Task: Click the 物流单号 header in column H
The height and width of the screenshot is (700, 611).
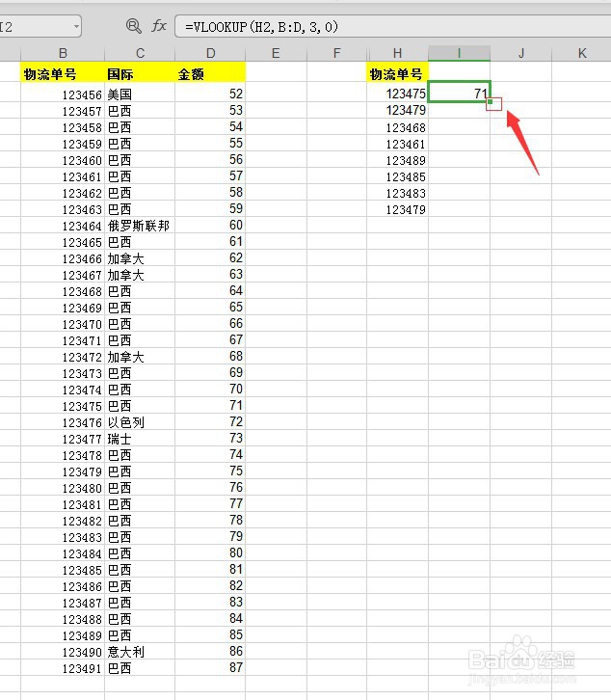Action: tap(397, 73)
